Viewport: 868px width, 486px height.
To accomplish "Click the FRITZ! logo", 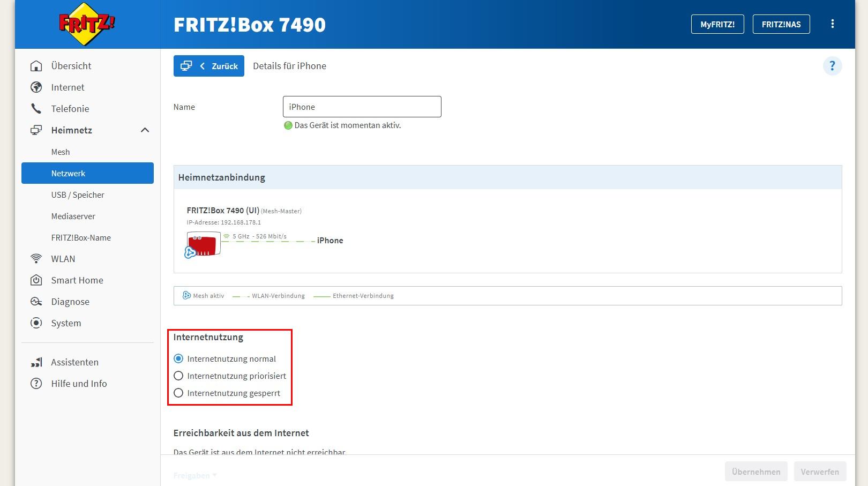I will click(87, 24).
